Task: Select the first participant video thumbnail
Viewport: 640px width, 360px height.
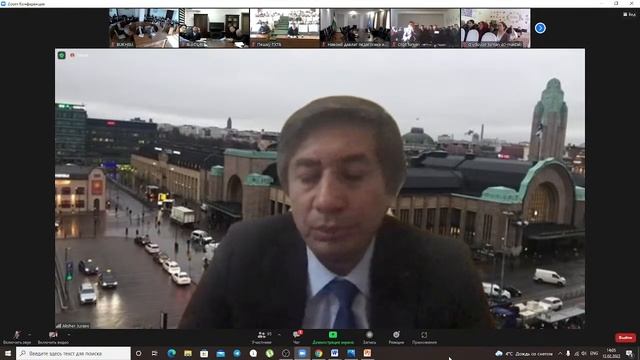Action: pos(144,28)
